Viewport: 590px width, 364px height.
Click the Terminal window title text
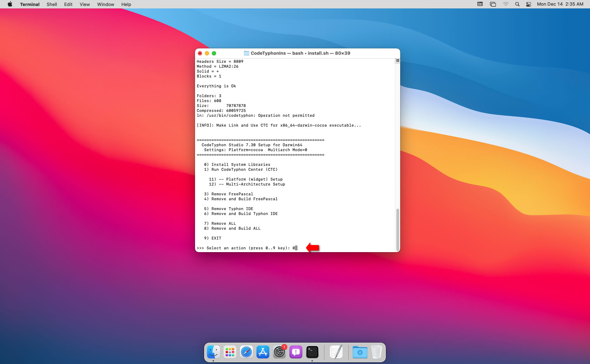point(300,53)
